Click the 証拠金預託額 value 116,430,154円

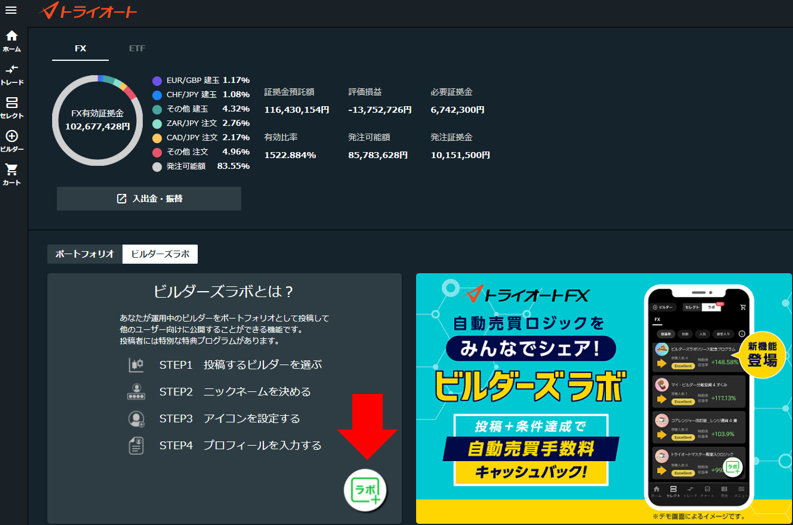coord(296,110)
